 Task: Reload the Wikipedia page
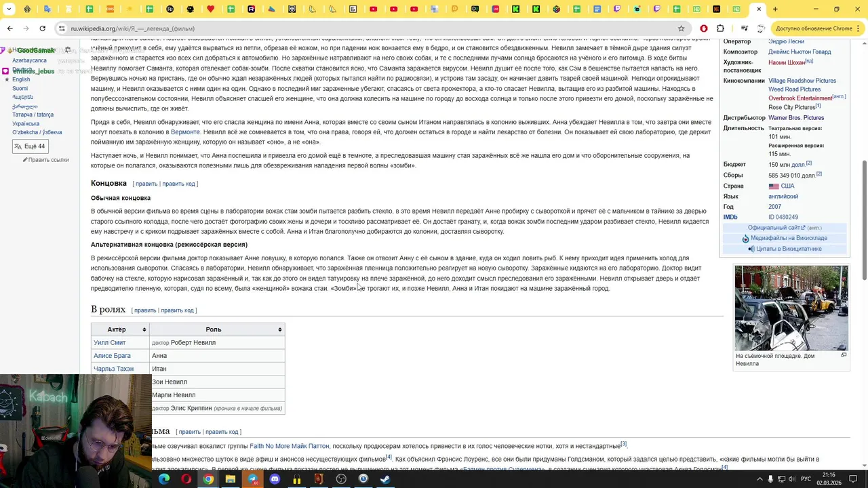[42, 28]
